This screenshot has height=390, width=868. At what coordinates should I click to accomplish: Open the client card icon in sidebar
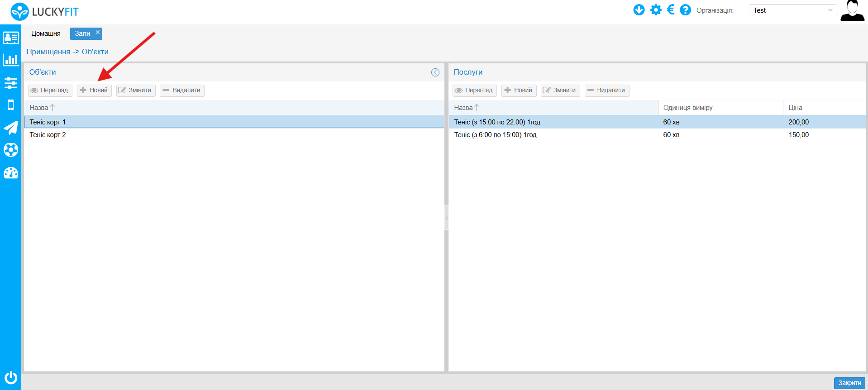coord(10,38)
